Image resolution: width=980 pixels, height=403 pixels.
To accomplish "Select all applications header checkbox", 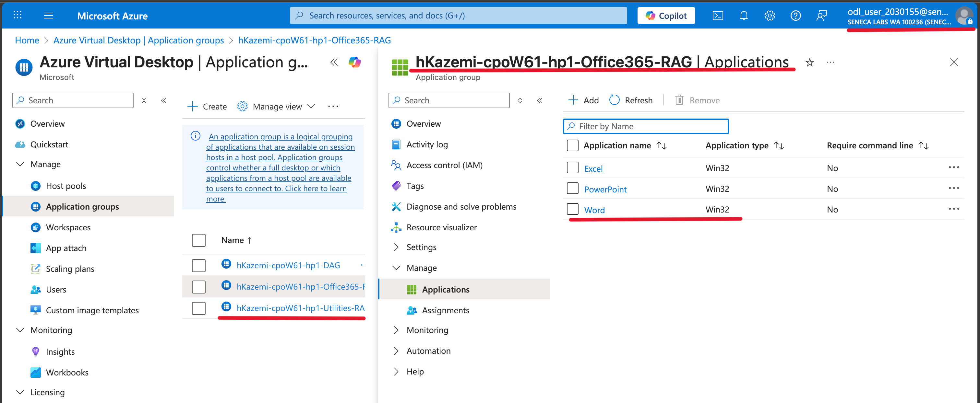I will pyautogui.click(x=572, y=145).
